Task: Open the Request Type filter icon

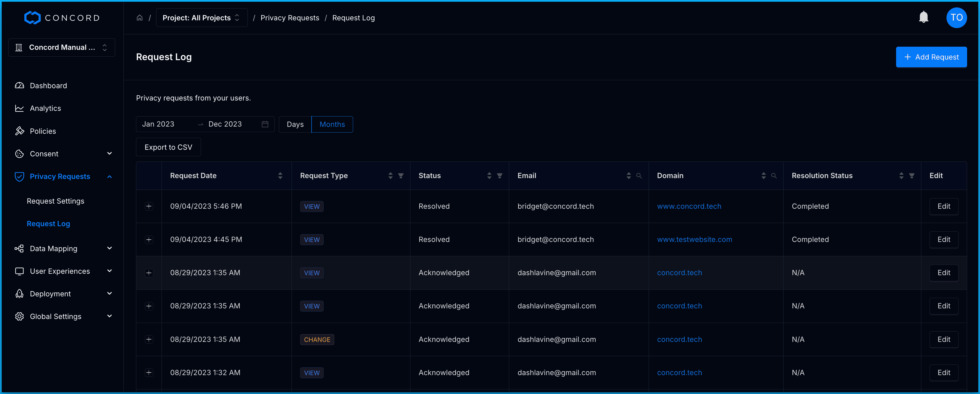Action: [x=401, y=176]
